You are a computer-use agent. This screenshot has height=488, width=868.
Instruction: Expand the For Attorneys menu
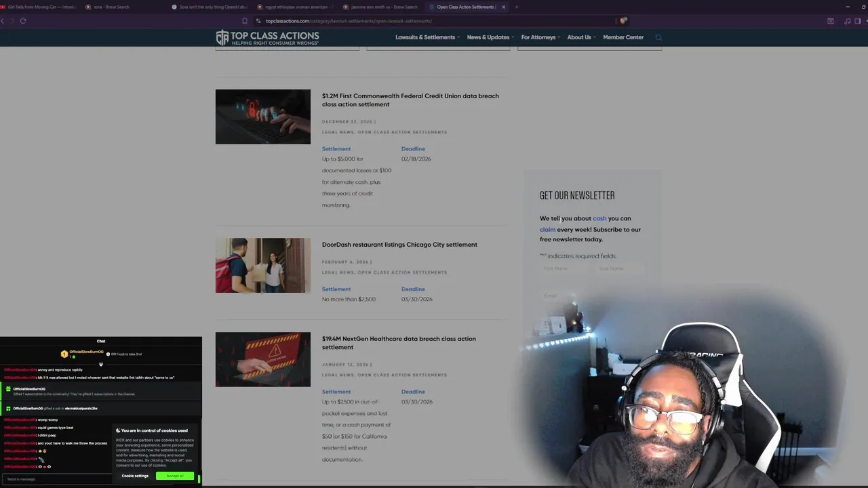pyautogui.click(x=540, y=37)
